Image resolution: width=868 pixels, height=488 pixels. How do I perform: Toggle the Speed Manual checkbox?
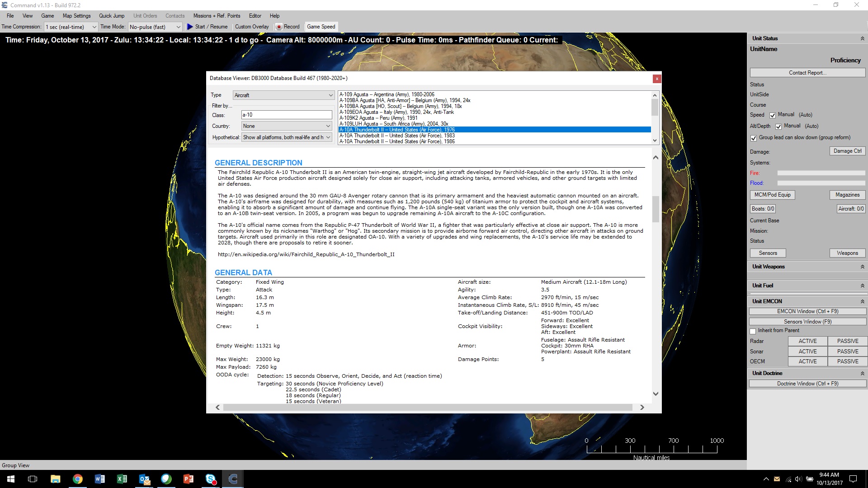click(x=773, y=115)
